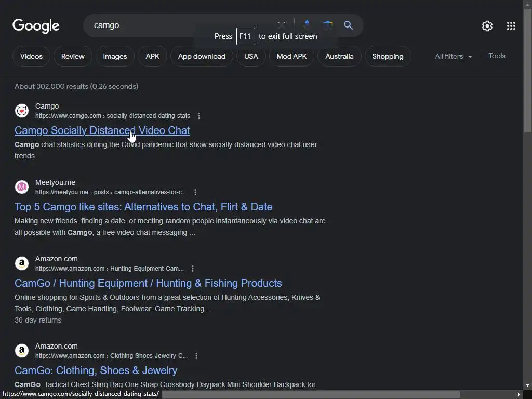Start voice search with the microphone icon
532x399 pixels.
point(307,25)
